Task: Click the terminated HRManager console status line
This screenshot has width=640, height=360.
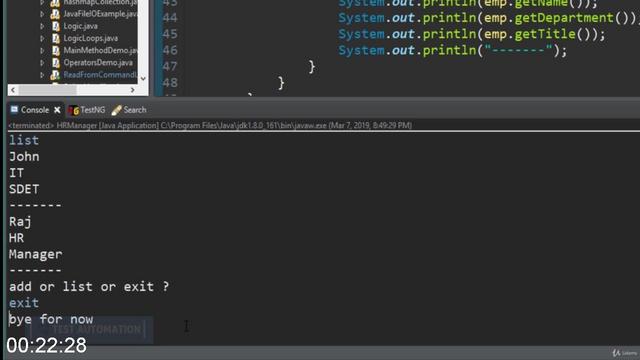Action: [210, 125]
